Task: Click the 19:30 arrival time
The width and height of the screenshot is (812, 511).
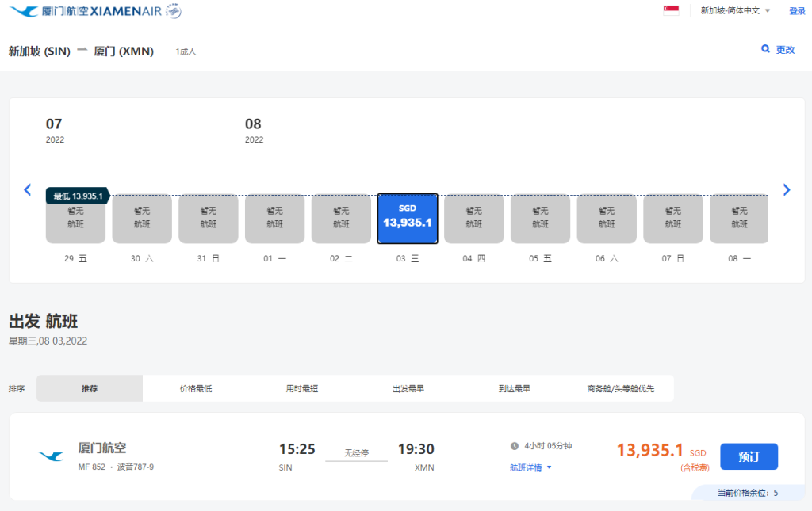Action: click(416, 449)
